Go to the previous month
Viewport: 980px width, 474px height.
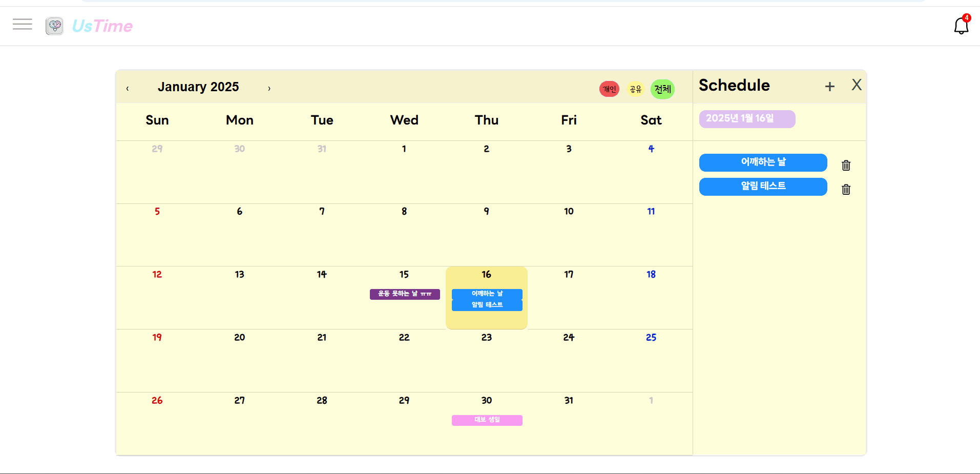128,89
